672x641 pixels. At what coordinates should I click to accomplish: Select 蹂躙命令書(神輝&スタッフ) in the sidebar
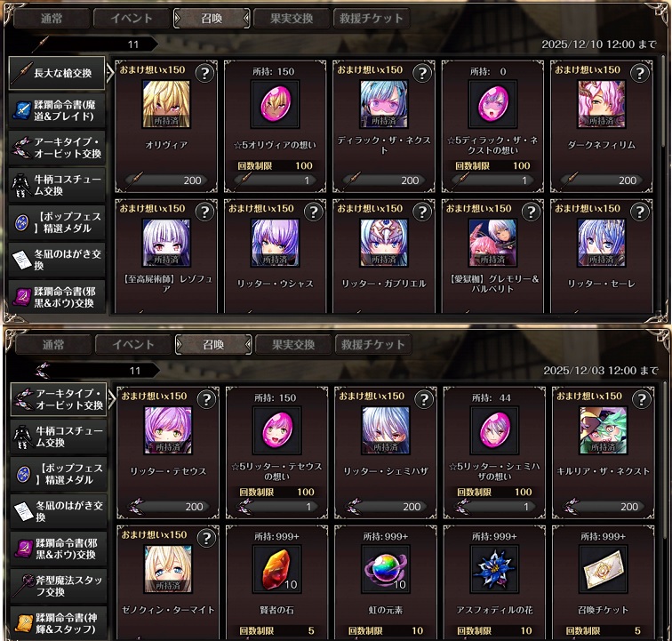[x=59, y=623]
